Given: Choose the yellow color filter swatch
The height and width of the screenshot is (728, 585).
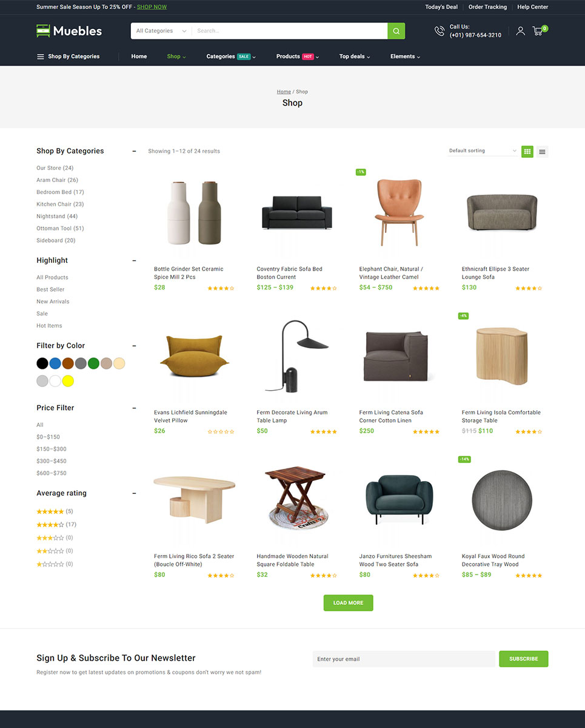Looking at the screenshot, I should point(68,381).
